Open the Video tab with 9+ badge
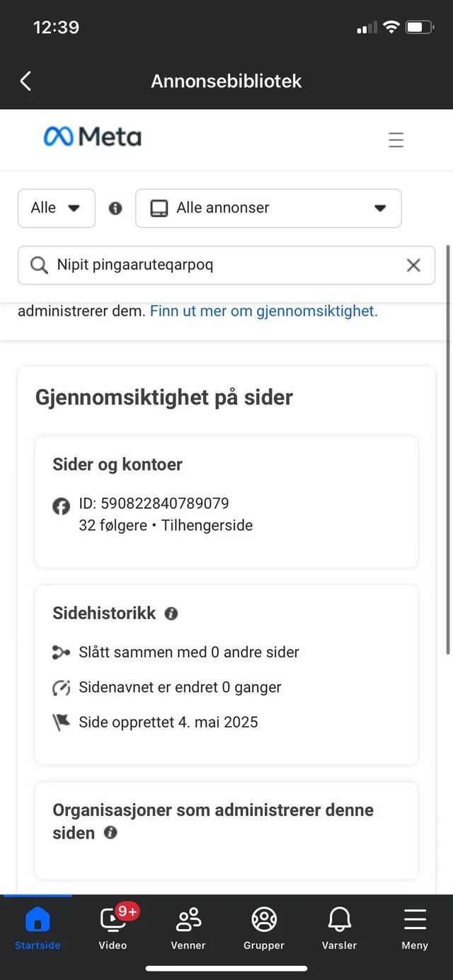Viewport: 453px width, 980px height. pos(113,927)
